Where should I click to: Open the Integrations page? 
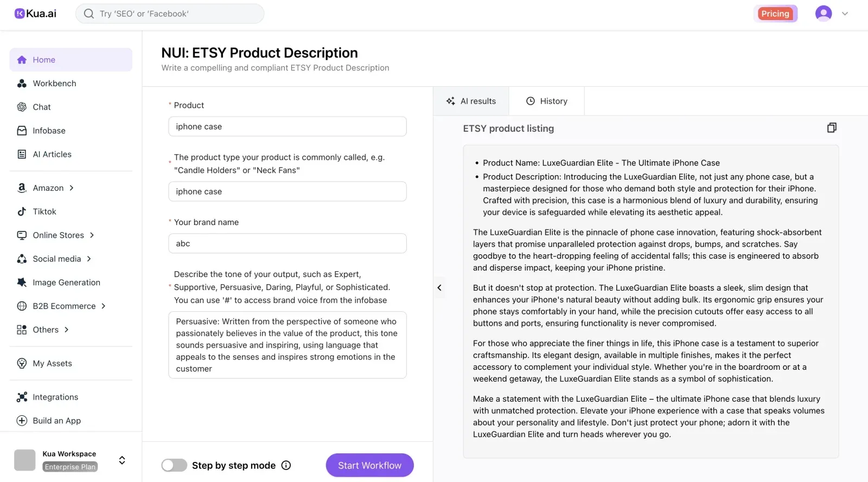coord(55,396)
